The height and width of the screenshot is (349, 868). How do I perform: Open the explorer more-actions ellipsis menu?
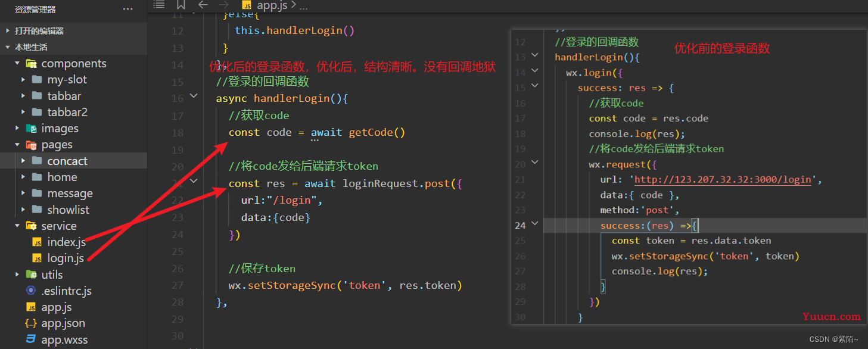tap(127, 10)
